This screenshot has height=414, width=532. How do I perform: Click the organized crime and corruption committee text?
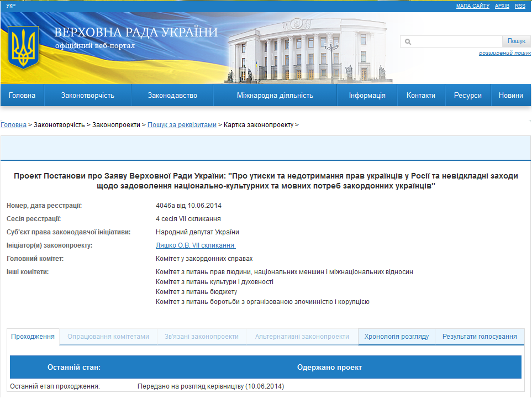[262, 302]
